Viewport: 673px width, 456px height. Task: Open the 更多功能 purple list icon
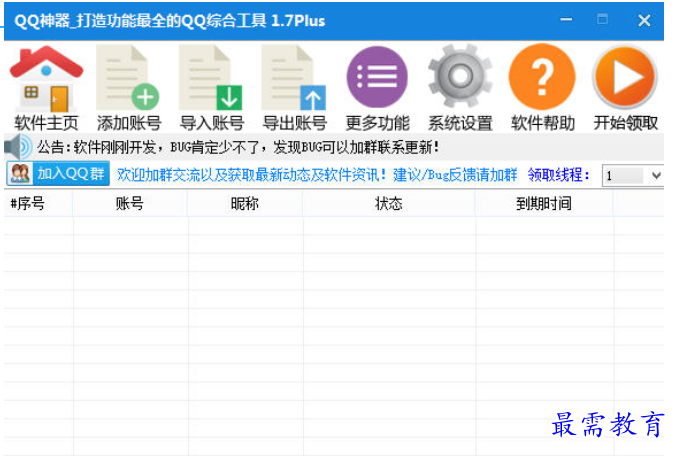click(377, 88)
